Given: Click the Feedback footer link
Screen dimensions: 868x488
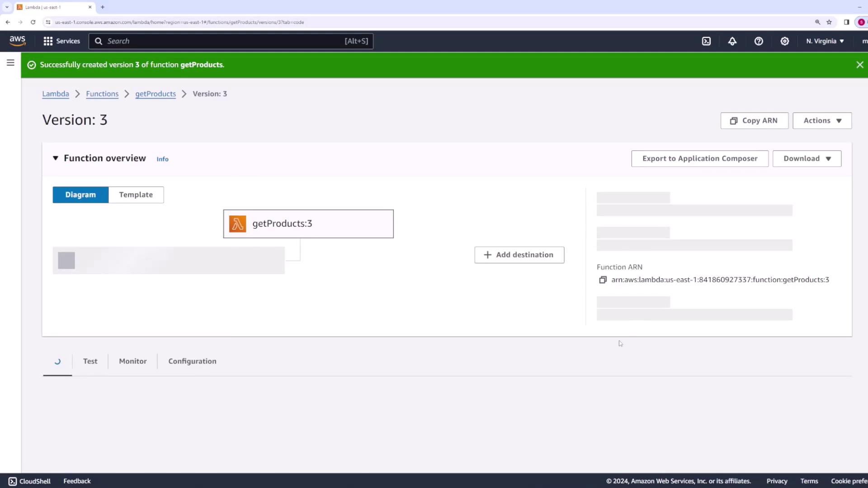Looking at the screenshot, I should click(77, 481).
